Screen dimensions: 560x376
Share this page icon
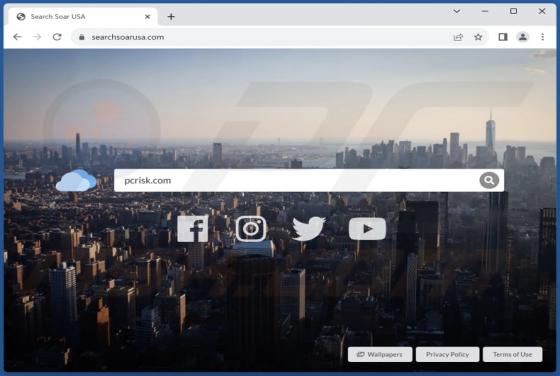tap(458, 37)
